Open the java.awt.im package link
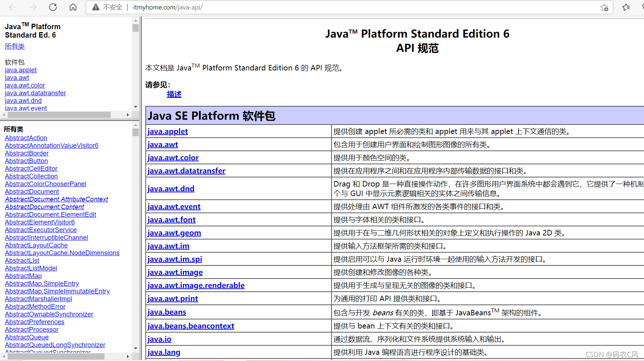Viewport: 644px width, 361px height. (168, 246)
